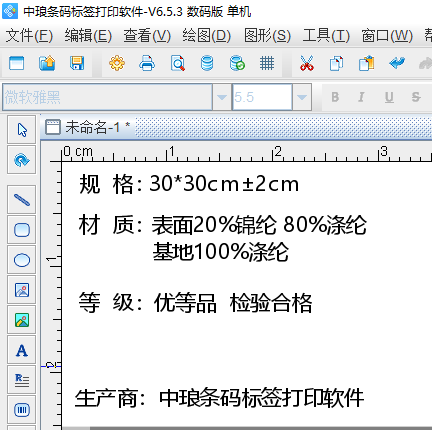Open the 文件(F) menu
This screenshot has width=432, height=430.
(29, 35)
